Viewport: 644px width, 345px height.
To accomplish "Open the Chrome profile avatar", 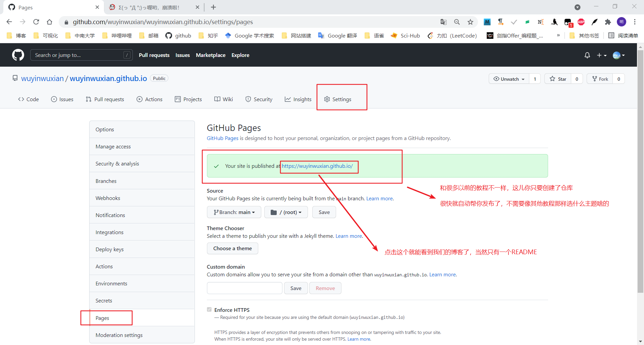I will click(621, 22).
